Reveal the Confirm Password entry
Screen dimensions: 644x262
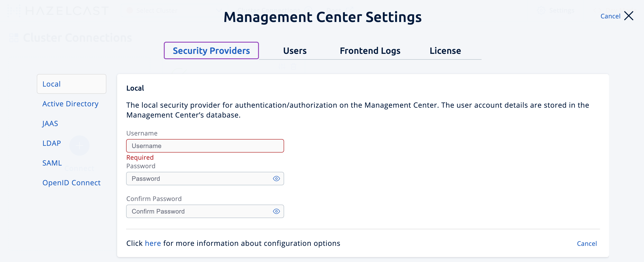click(276, 211)
